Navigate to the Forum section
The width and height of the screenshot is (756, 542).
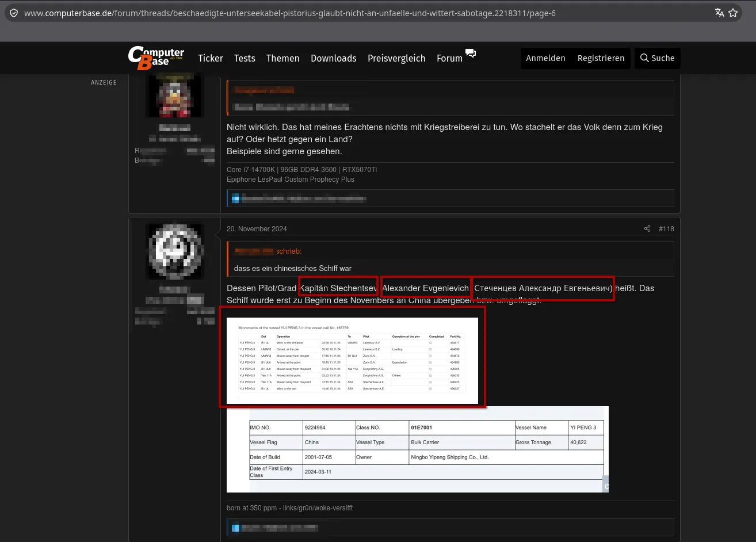pyautogui.click(x=449, y=58)
